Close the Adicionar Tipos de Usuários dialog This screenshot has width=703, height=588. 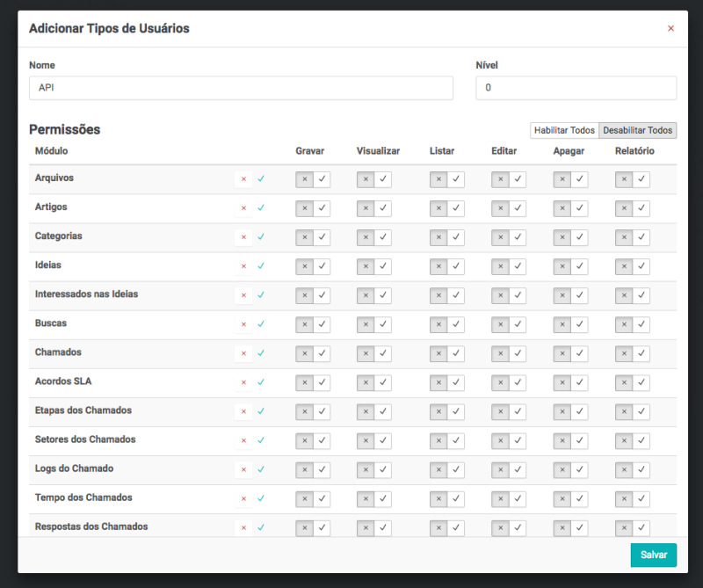[x=670, y=29]
